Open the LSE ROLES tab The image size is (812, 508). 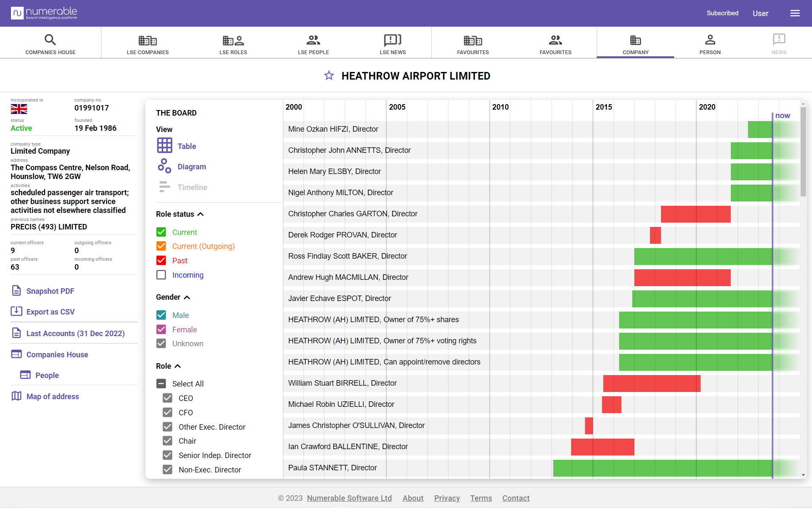point(233,43)
